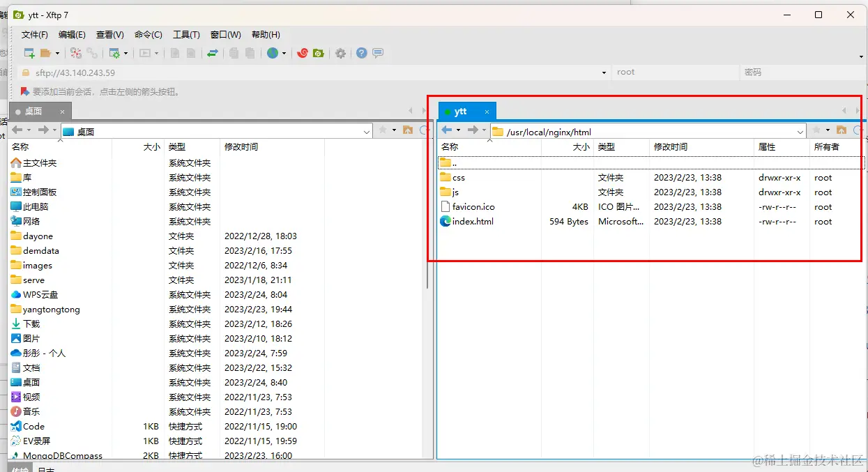Click home folder icon in remote pane
Image resolution: width=868 pixels, height=472 pixels.
[842, 130]
